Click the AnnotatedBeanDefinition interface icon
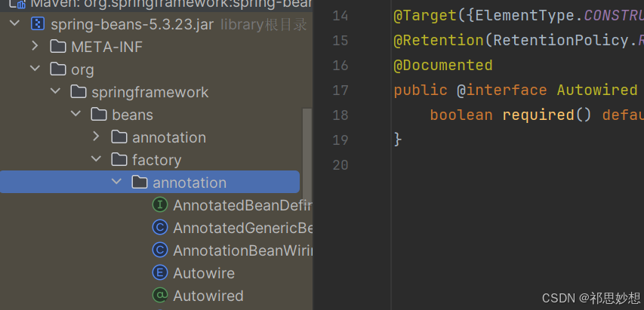The width and height of the screenshot is (644, 310). tap(160, 204)
